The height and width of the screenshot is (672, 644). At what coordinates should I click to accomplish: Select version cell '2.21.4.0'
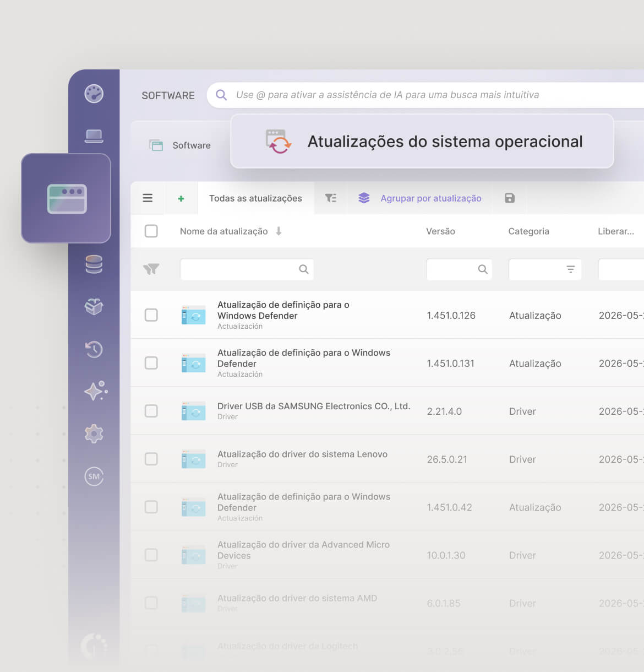[x=444, y=411]
